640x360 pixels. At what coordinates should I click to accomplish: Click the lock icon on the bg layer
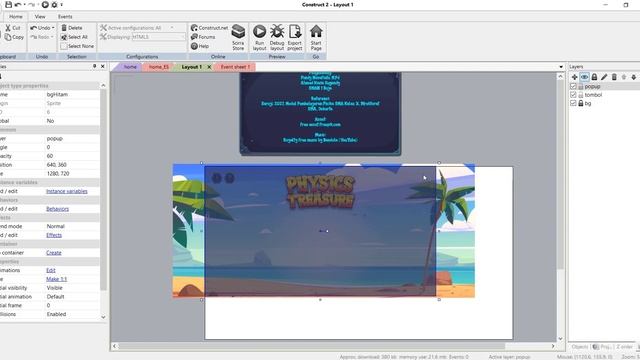pyautogui.click(x=580, y=103)
